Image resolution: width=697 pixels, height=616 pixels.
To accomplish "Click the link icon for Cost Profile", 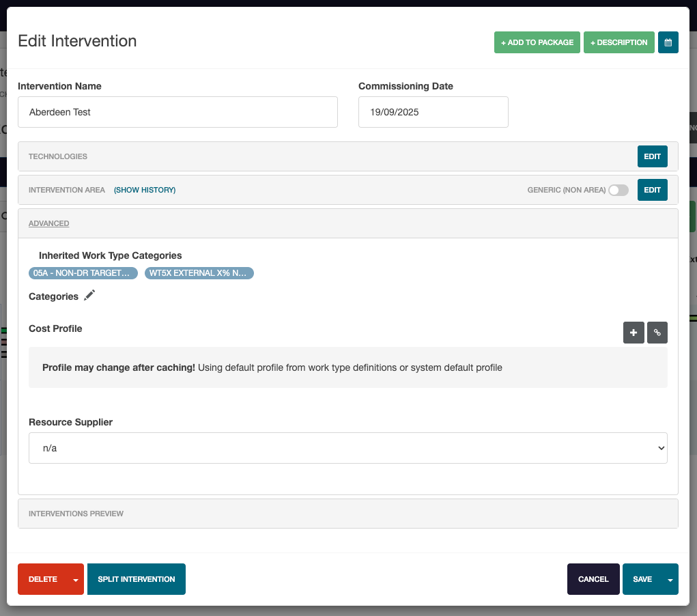I will (657, 333).
